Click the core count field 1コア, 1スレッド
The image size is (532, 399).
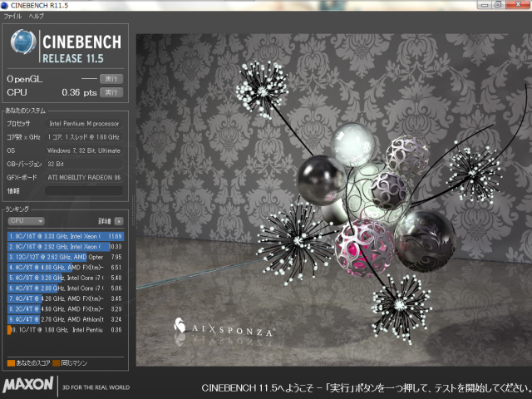pyautogui.click(x=84, y=137)
